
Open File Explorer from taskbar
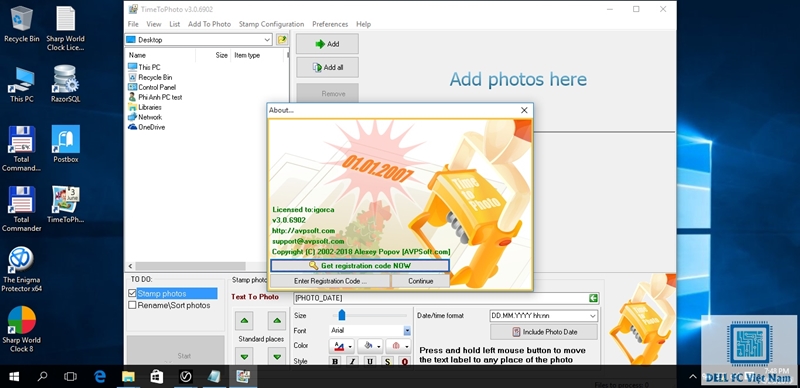coord(128,377)
